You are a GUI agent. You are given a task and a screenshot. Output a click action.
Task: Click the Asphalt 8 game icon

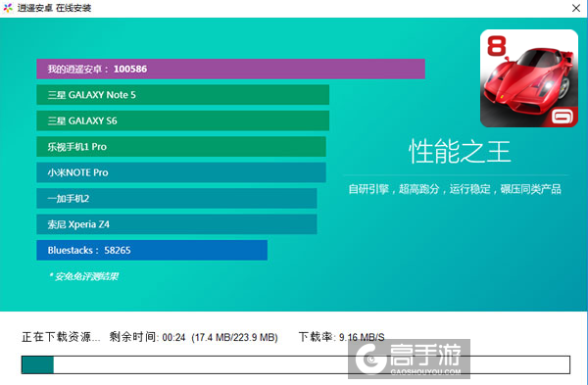pyautogui.click(x=529, y=78)
